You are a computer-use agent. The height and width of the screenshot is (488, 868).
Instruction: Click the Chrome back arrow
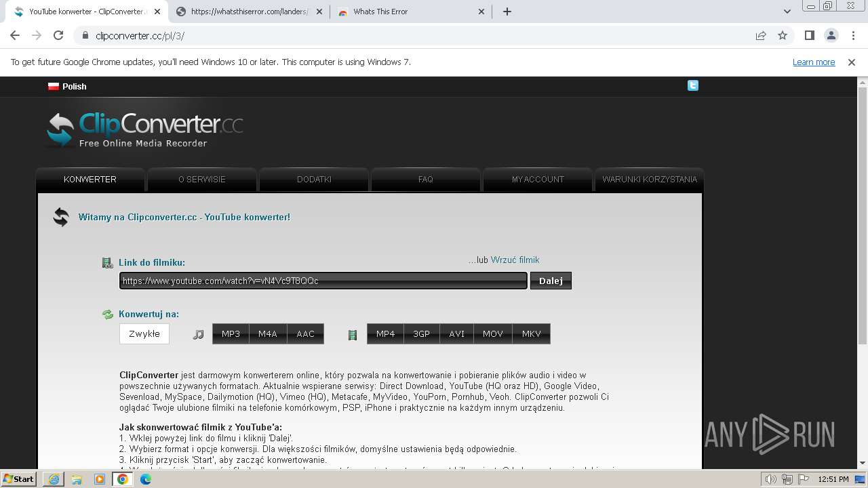click(15, 36)
